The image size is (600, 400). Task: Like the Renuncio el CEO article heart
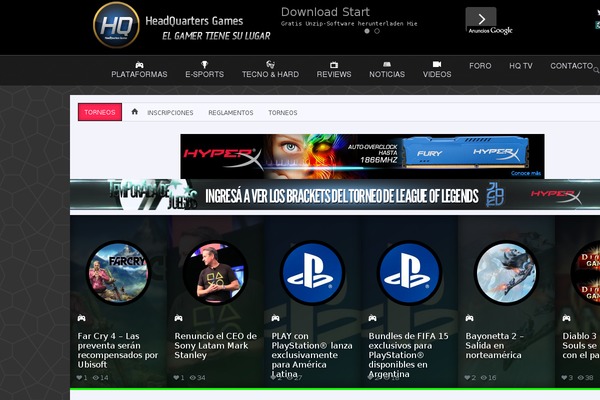176,378
